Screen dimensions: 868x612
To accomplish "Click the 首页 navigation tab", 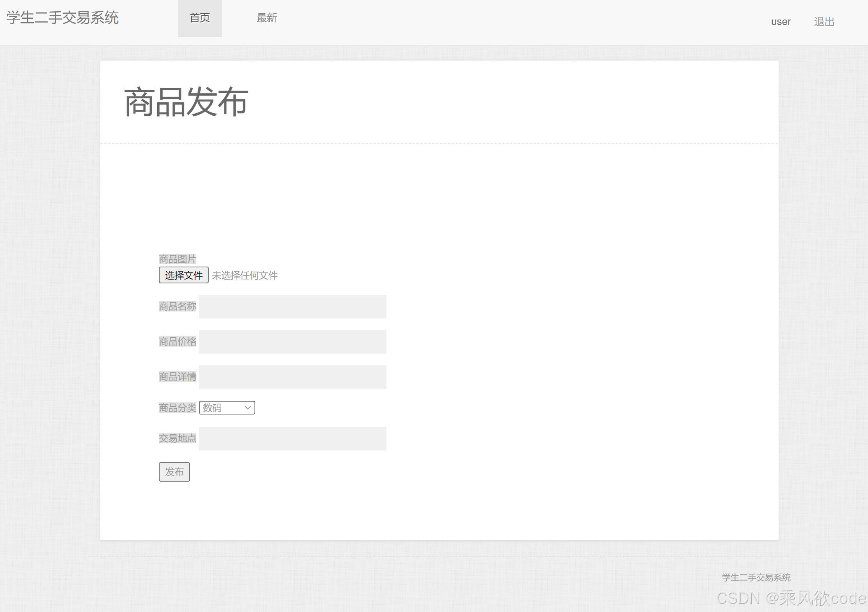I will [199, 18].
